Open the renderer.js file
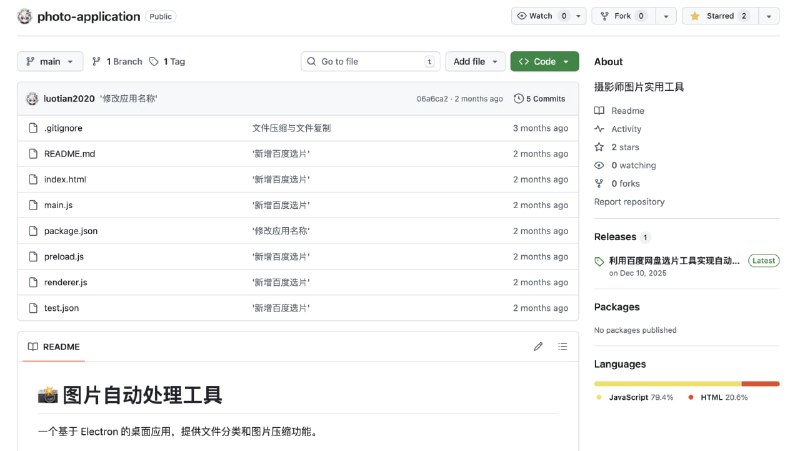Viewport: 800px width, 451px height. coord(65,282)
